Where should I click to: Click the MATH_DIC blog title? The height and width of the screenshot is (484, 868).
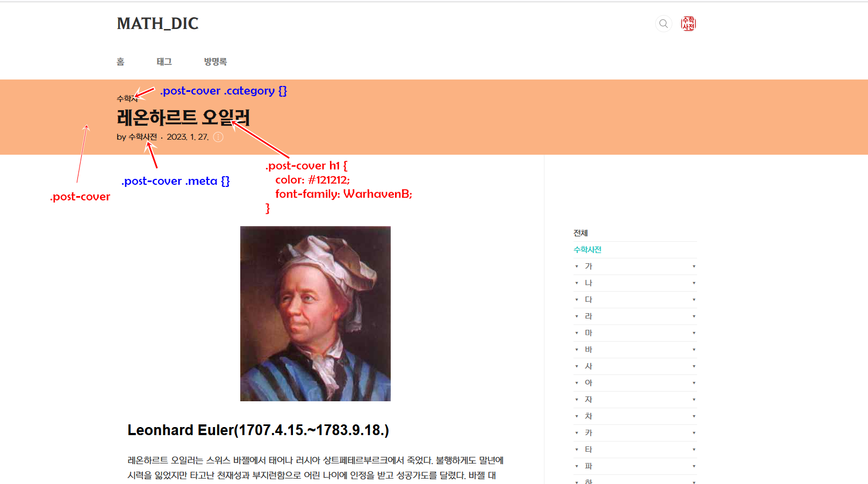tap(157, 24)
